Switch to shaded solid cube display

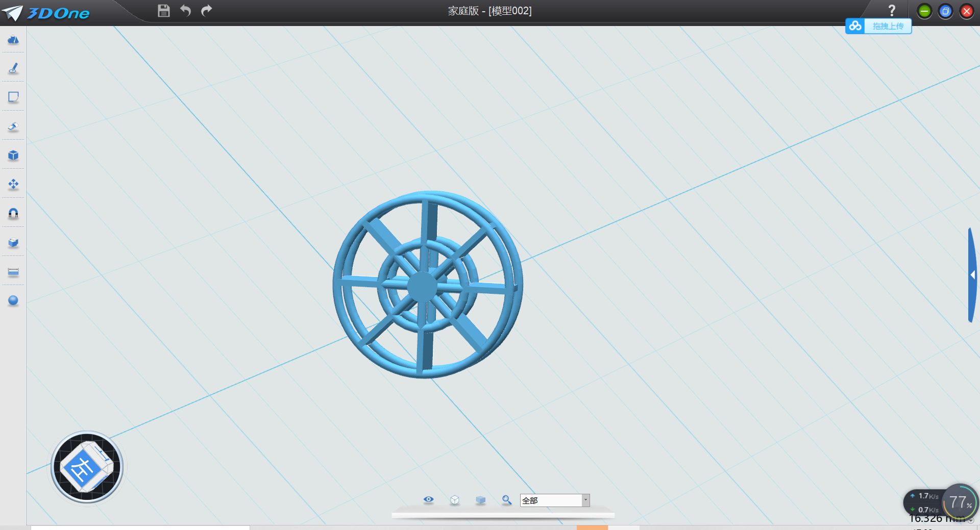(481, 500)
